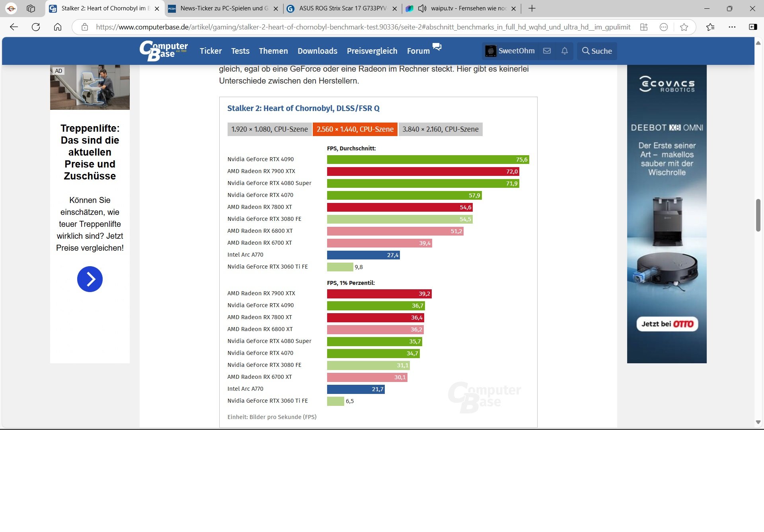Viewport: 764px width, 532px height.
Task: Click the blue Treppenlifte ad arrow button
Action: (90, 279)
